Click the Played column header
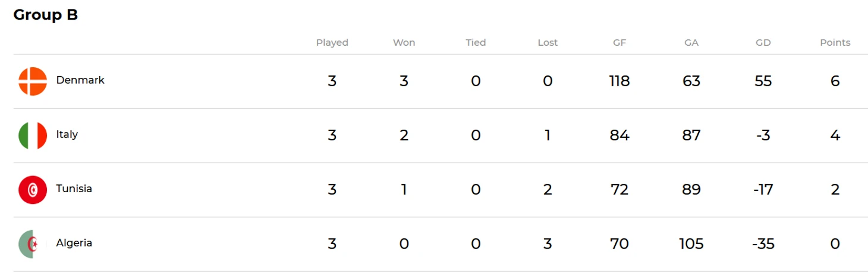 coord(332,43)
